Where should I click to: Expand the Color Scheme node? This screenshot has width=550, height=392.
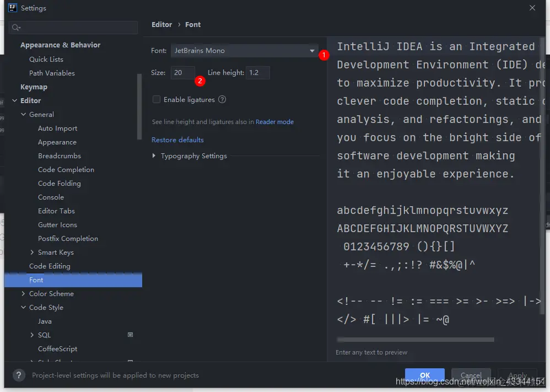pyautogui.click(x=23, y=293)
